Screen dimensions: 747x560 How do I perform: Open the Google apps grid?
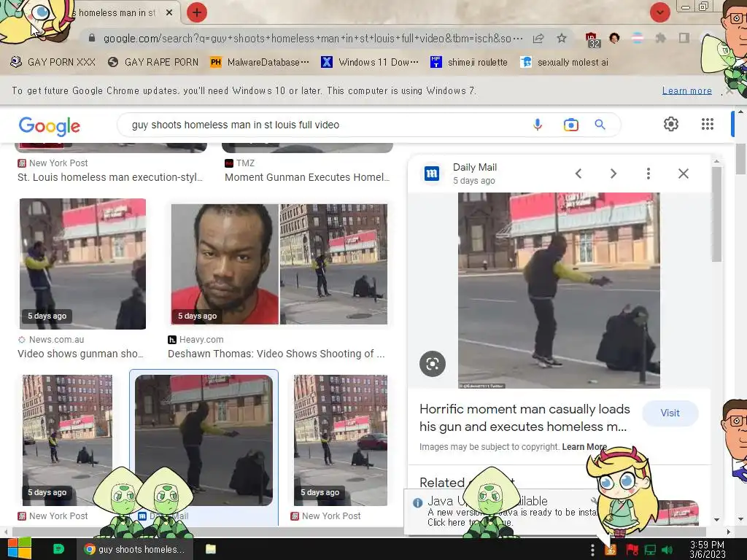click(x=708, y=124)
